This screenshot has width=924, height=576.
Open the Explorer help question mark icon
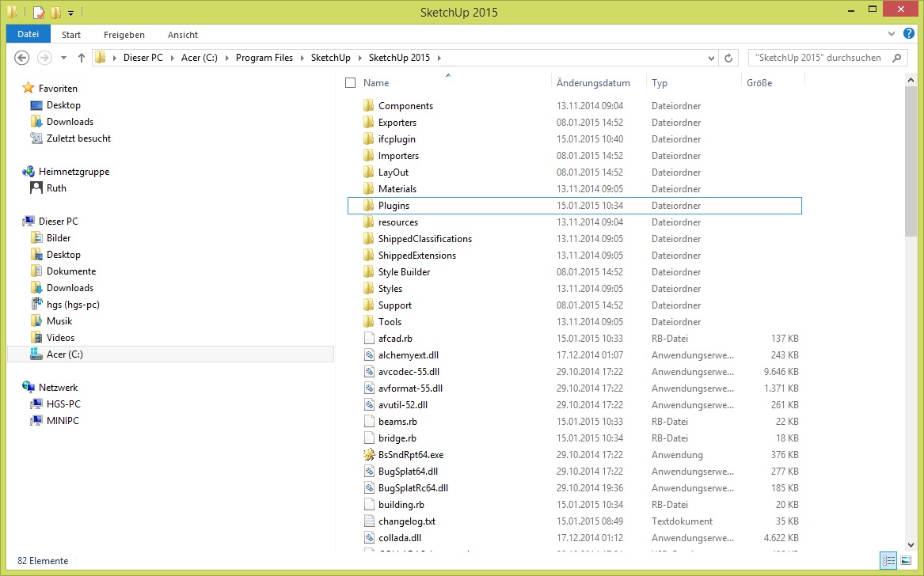909,34
